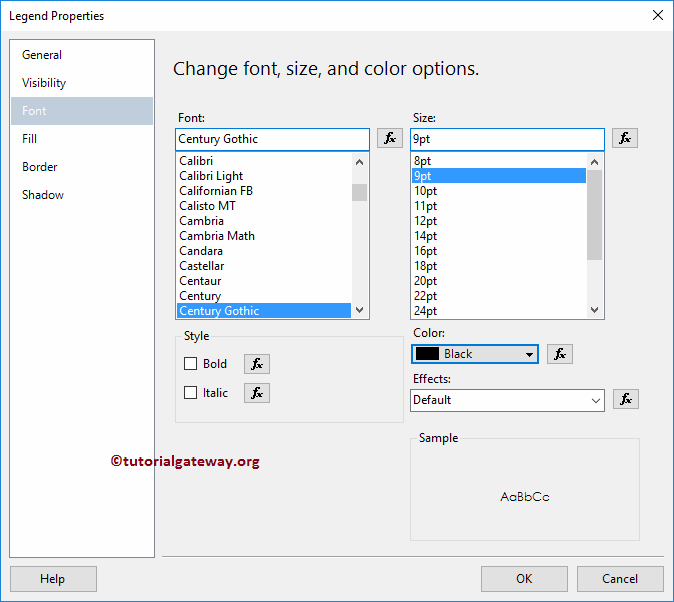
Task: Select Candara font
Action: click(x=264, y=251)
